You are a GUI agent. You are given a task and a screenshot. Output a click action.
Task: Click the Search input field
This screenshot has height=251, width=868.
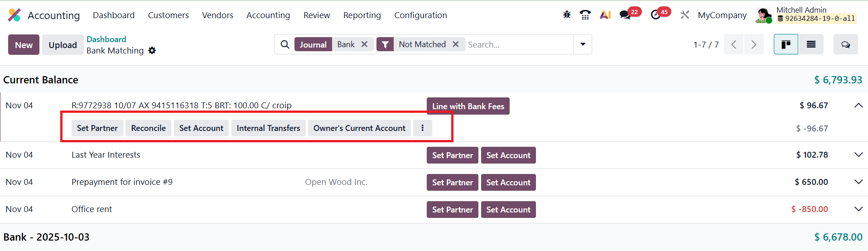point(519,44)
